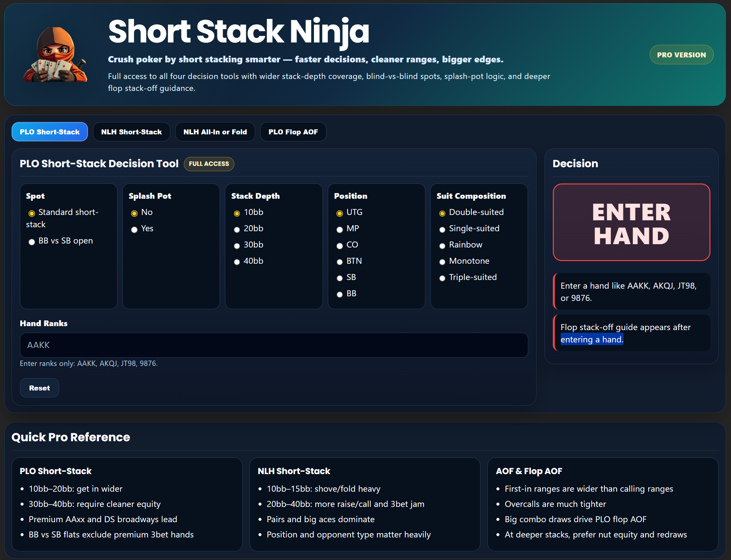Pick Triple-suited composition
731x560 pixels.
coord(442,278)
